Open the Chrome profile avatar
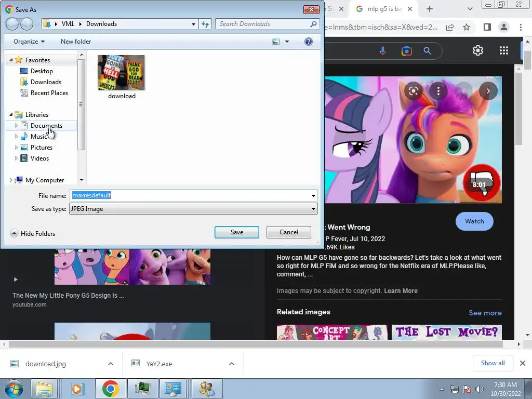 coord(504,27)
